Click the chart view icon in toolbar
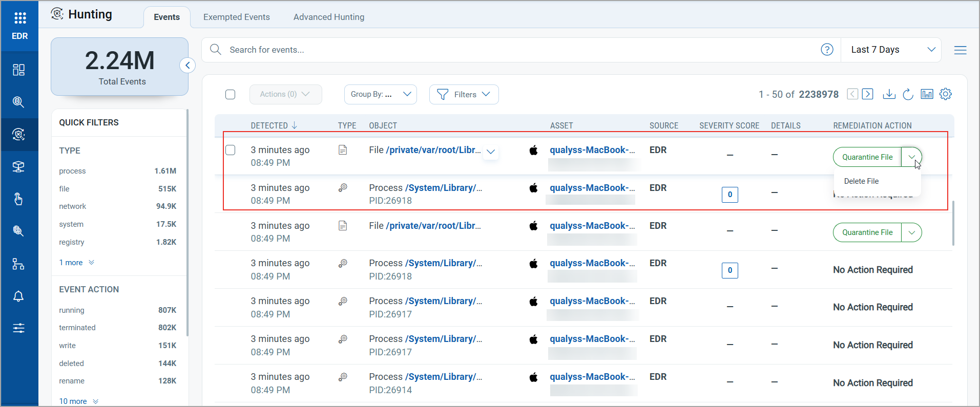 point(927,94)
